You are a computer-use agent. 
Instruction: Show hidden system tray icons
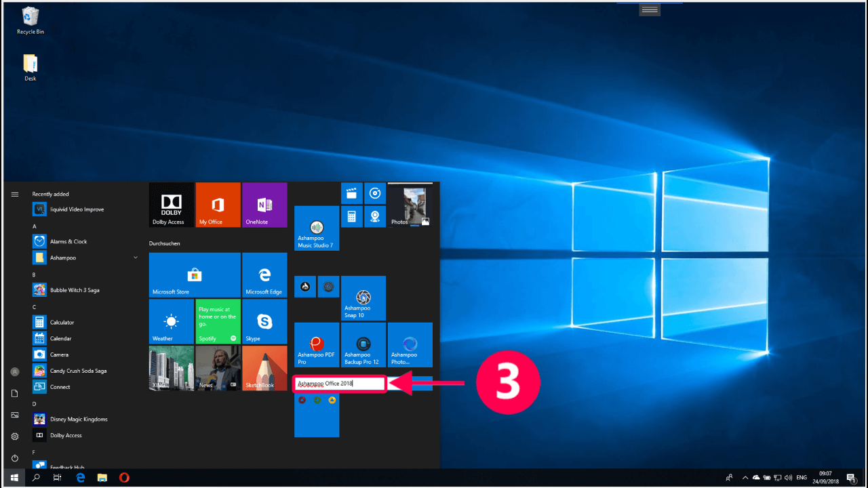[x=745, y=478]
